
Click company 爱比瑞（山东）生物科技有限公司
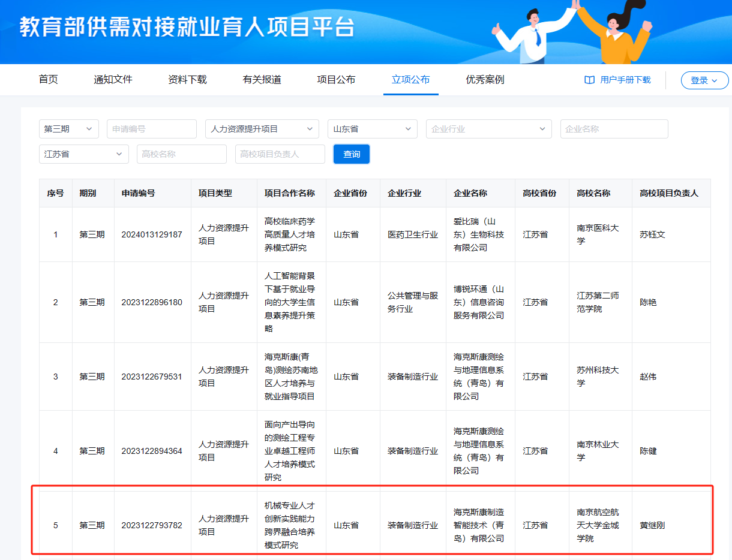click(x=479, y=234)
